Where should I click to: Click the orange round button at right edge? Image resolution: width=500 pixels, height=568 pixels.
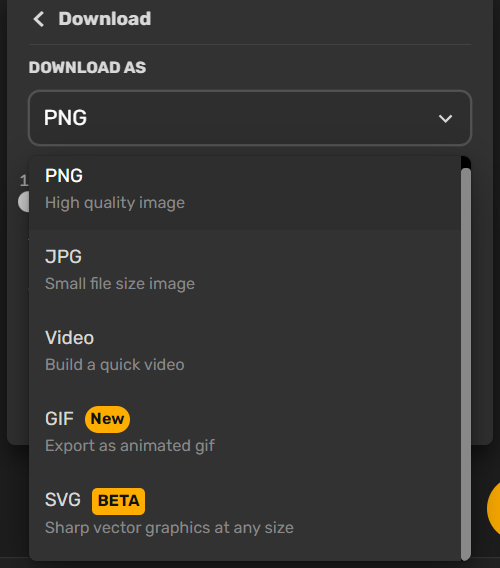[x=493, y=508]
